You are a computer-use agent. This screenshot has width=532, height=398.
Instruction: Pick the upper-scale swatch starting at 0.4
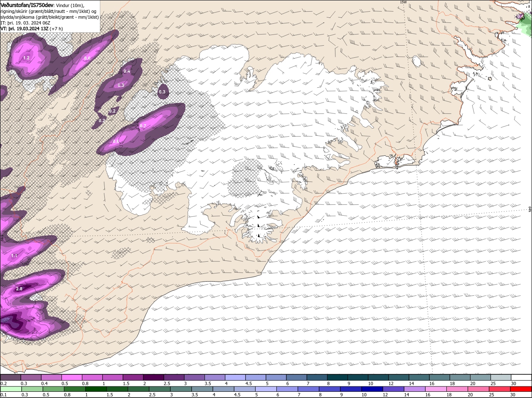click(x=52, y=377)
